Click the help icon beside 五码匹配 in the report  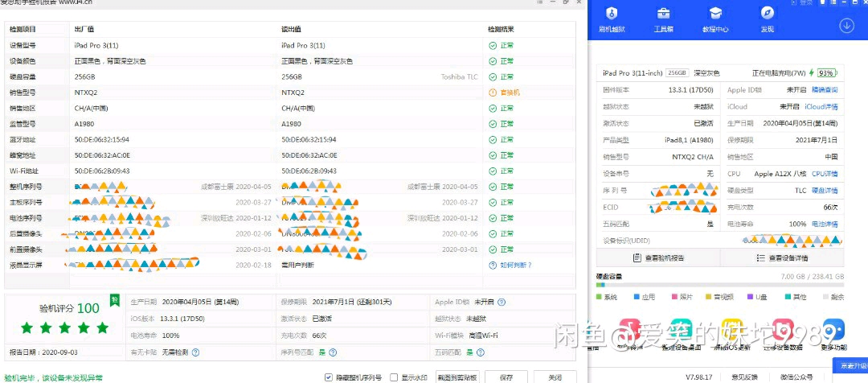click(481, 352)
